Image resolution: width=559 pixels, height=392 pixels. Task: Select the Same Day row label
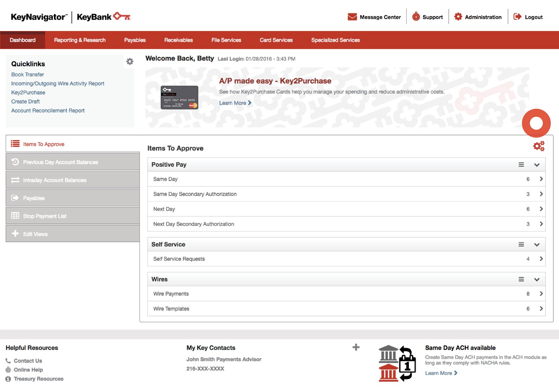point(165,179)
